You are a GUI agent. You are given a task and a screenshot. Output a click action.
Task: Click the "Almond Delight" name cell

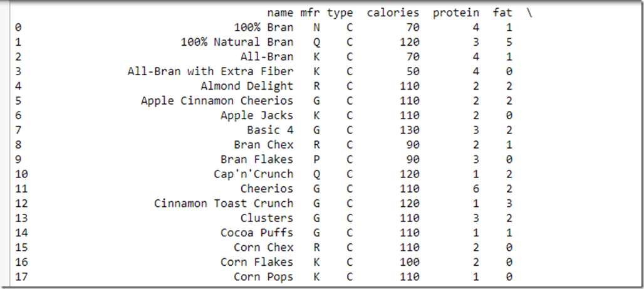coord(247,86)
